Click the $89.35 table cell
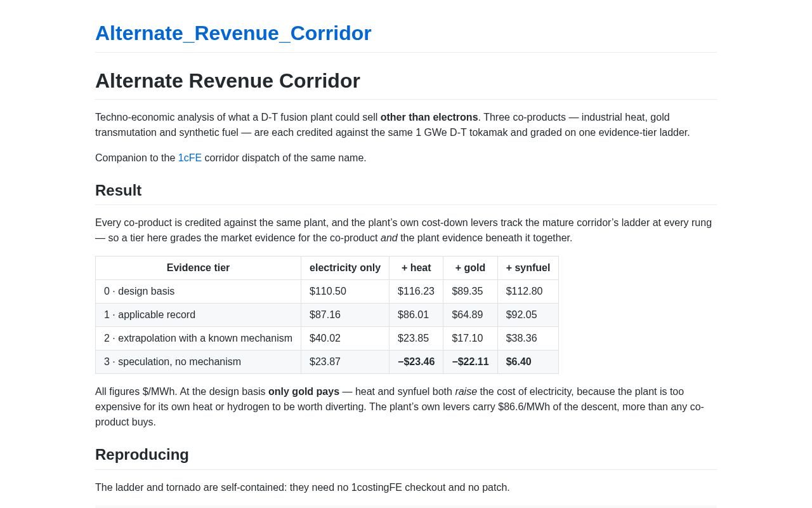Viewport: 812px width, 508px height. [x=470, y=291]
